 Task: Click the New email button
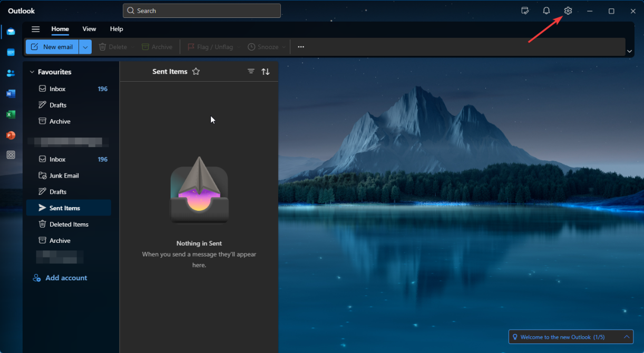click(52, 47)
